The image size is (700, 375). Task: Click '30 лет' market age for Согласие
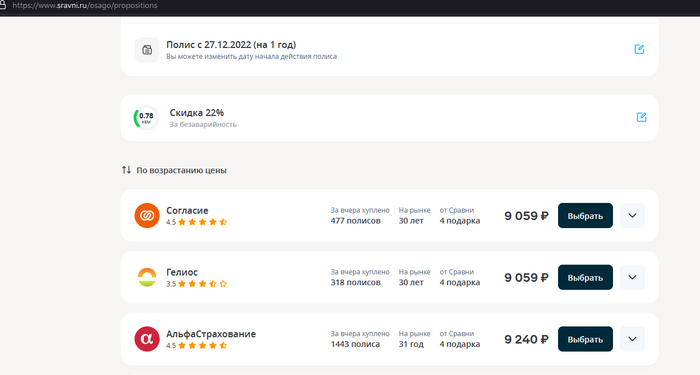pyautogui.click(x=411, y=221)
